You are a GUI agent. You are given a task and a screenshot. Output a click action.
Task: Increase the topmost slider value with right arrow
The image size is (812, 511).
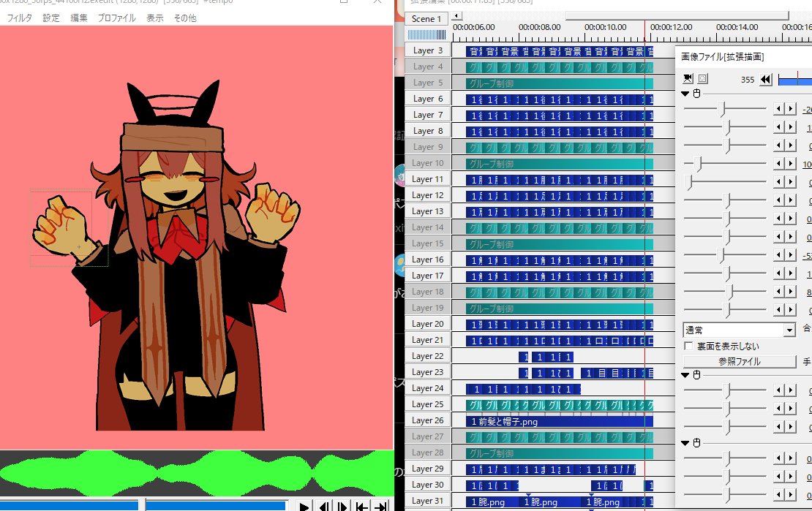(x=790, y=109)
